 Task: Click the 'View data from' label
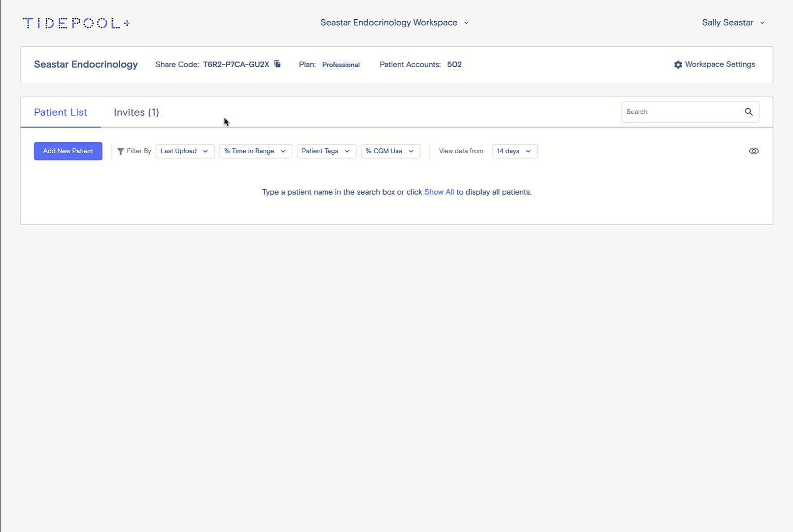[461, 151]
